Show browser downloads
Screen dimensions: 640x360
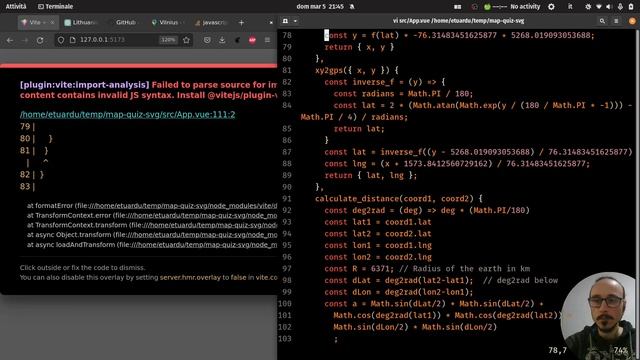click(x=222, y=40)
